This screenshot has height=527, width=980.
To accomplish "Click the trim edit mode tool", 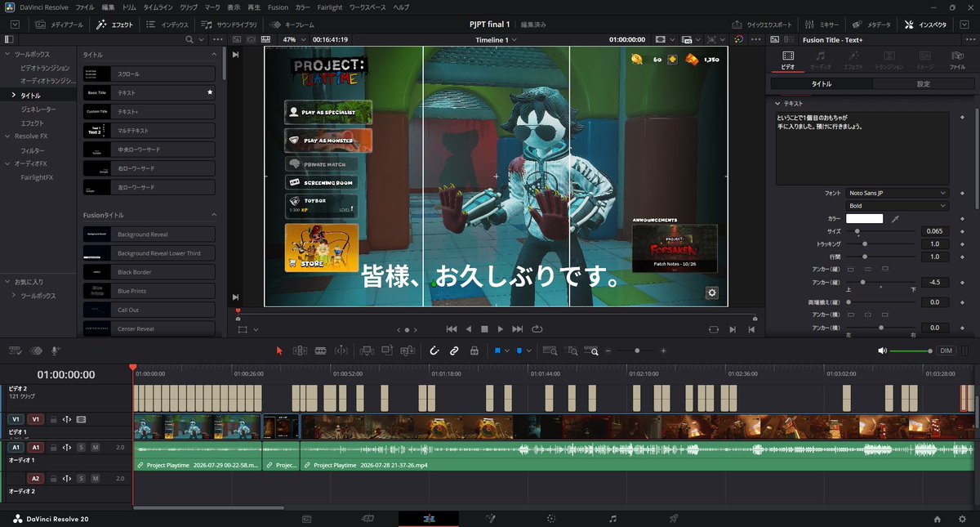I will [x=300, y=351].
